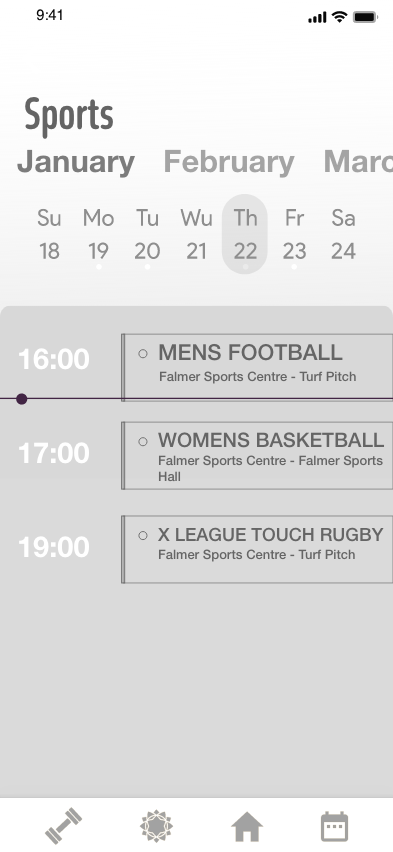Toggle the circle beside X LEAGUE TOUCH RUGBY

(x=143, y=536)
